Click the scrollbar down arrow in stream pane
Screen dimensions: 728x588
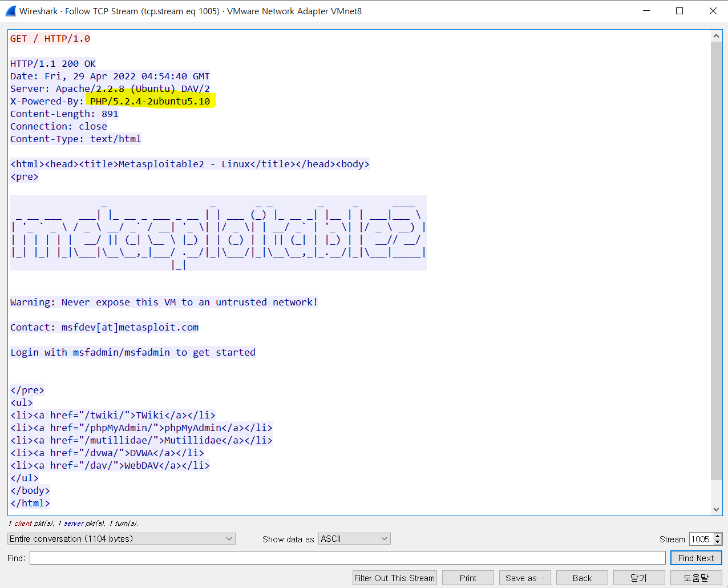pos(717,509)
